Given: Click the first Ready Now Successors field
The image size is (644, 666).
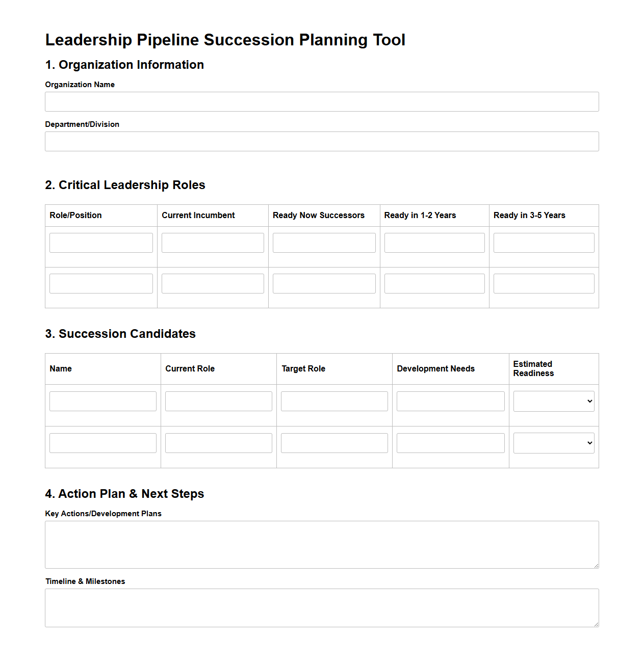Looking at the screenshot, I should pyautogui.click(x=324, y=243).
